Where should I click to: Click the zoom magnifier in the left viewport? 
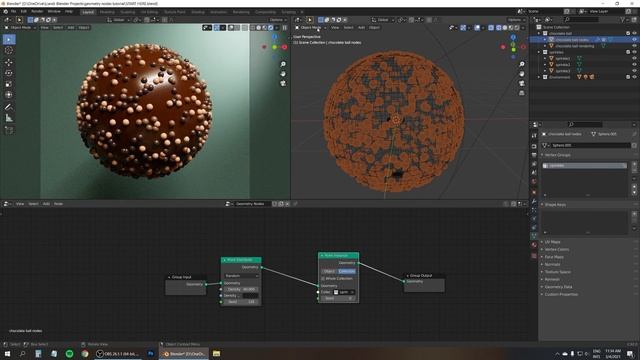click(283, 64)
